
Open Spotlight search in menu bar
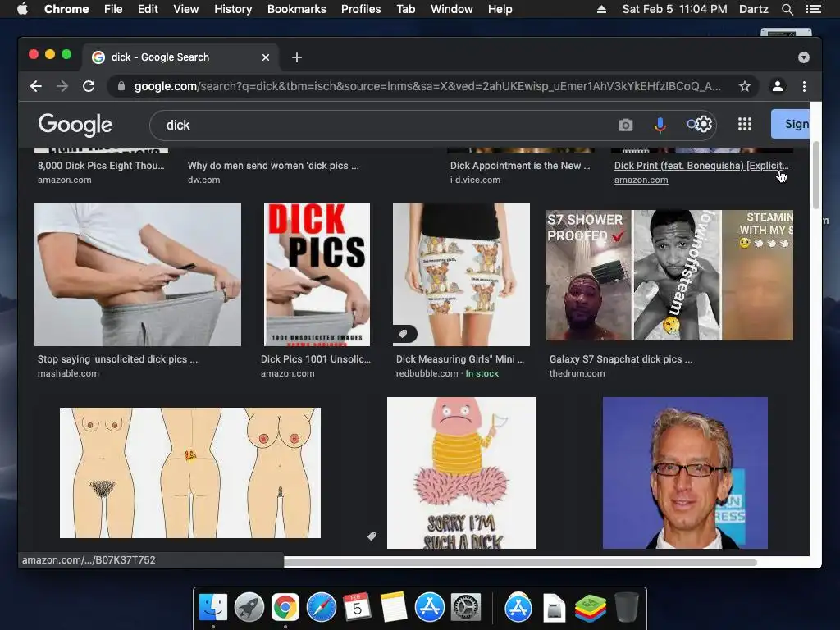tap(787, 9)
